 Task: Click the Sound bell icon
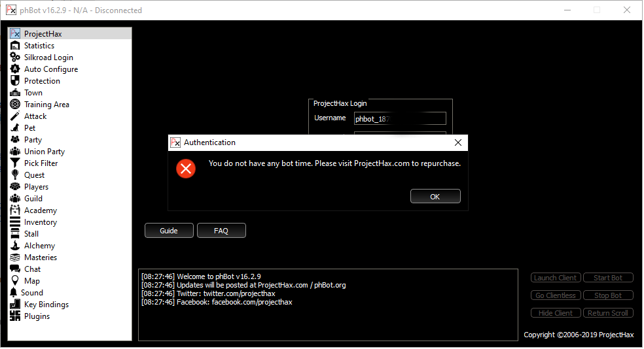14,293
